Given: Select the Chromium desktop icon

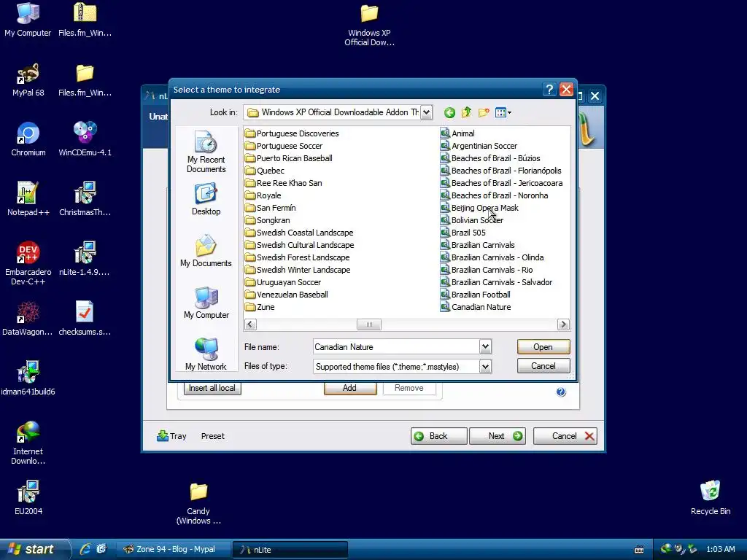Looking at the screenshot, I should click(x=28, y=140).
